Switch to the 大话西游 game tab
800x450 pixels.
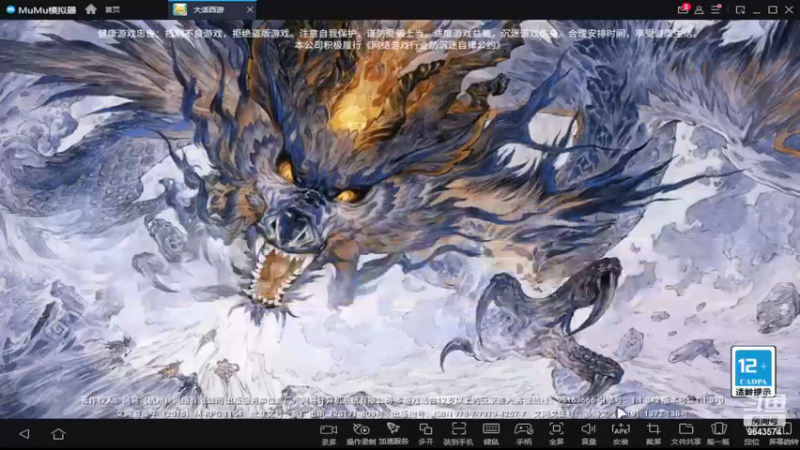(x=207, y=10)
